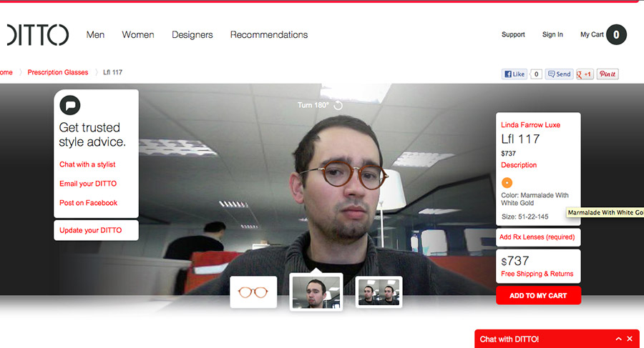The height and width of the screenshot is (348, 644).
Task: Click Email your DITTO
Action: coord(88,184)
